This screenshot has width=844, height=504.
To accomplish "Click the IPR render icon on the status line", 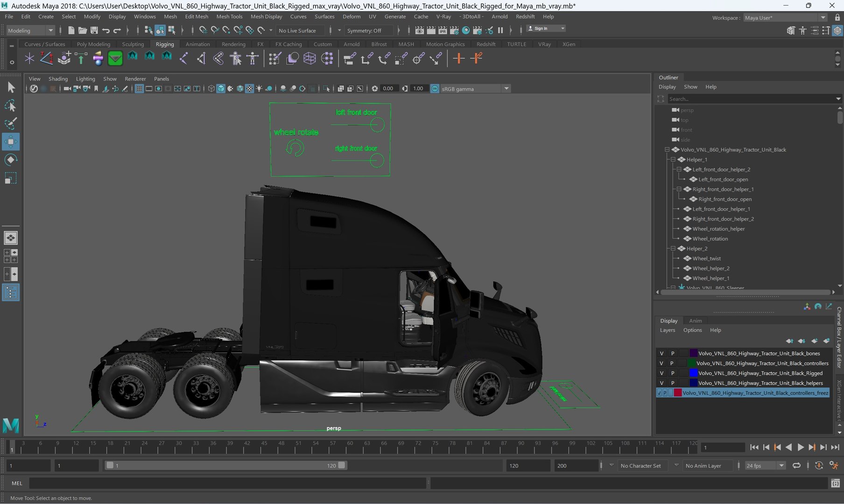I will pos(442,30).
